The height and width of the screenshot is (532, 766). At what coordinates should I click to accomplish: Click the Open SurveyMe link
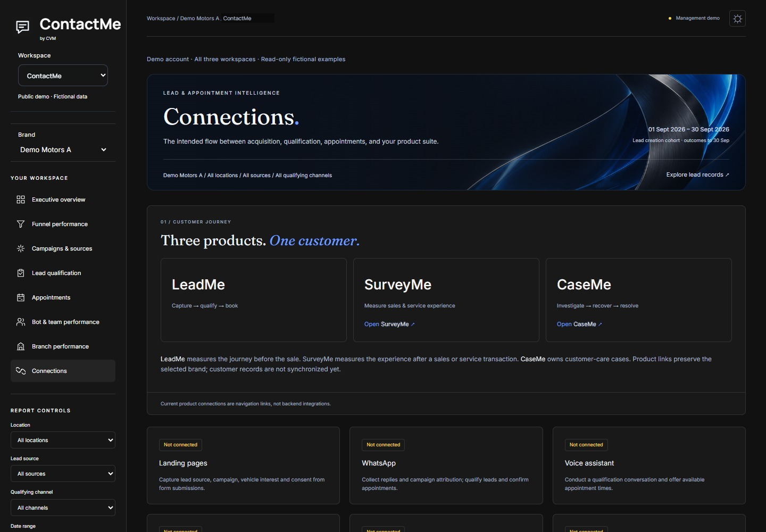(x=389, y=324)
